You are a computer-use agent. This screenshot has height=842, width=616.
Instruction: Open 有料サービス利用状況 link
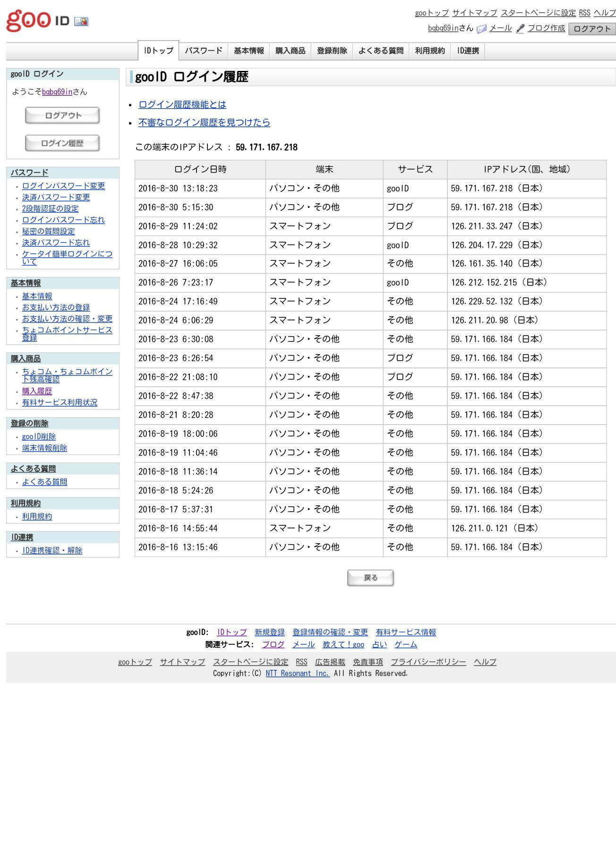[60, 402]
